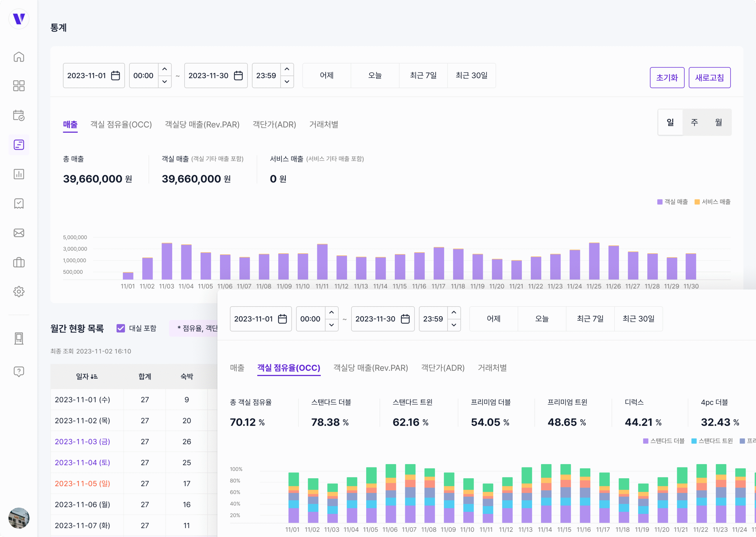The width and height of the screenshot is (756, 537).
Task: Open the settings gear icon
Action: click(19, 292)
